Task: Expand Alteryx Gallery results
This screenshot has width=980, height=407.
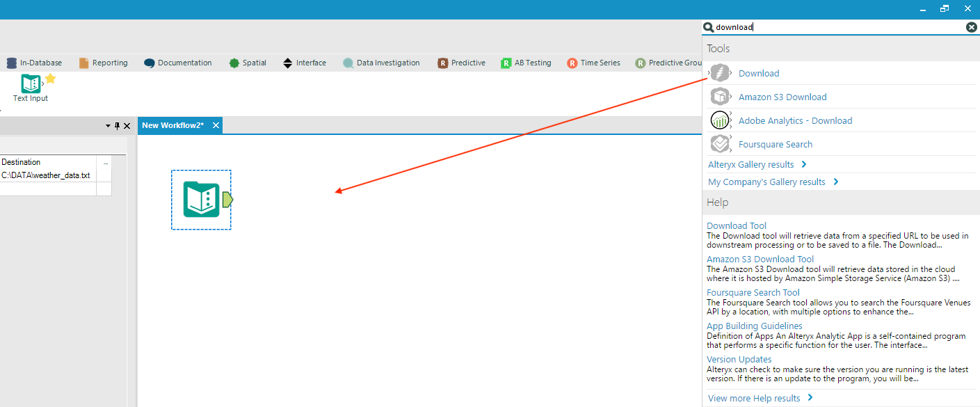Action: click(757, 165)
